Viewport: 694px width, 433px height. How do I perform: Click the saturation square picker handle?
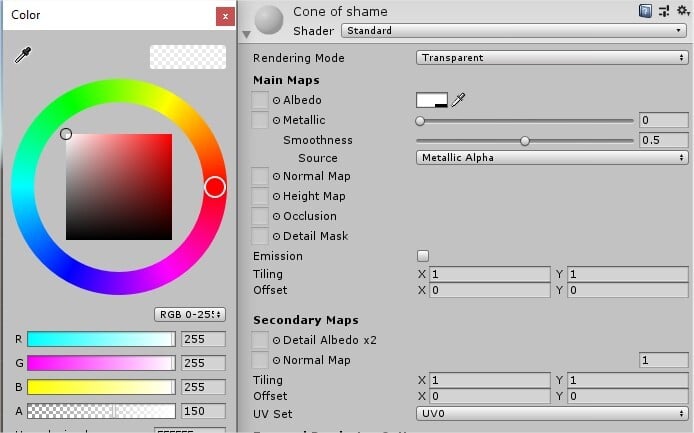66,134
